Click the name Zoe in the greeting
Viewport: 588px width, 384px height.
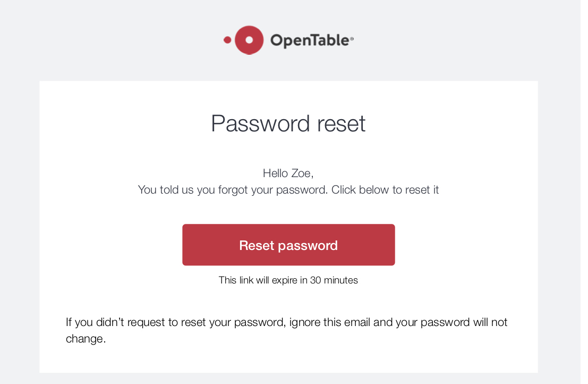point(300,173)
